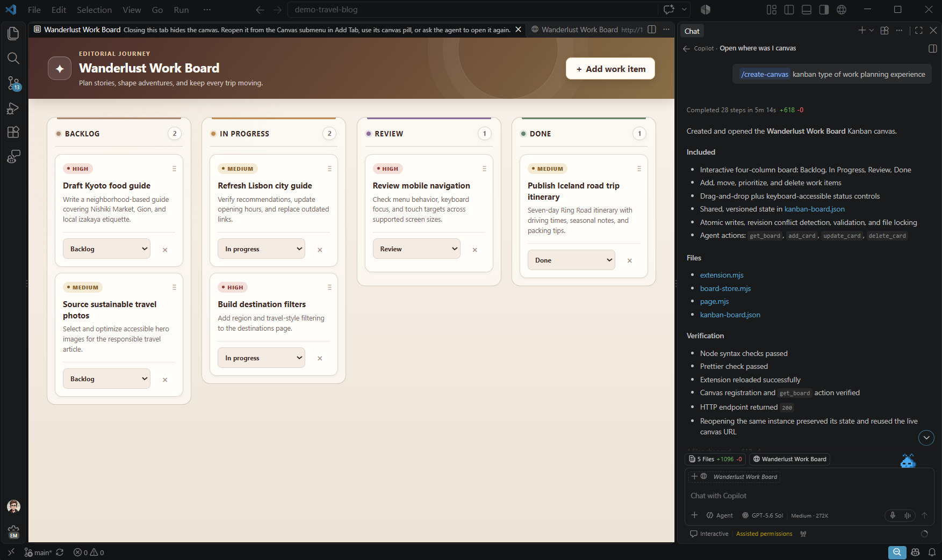Toggle Assisted permissions mode
The width and height of the screenshot is (942, 560).
click(764, 534)
